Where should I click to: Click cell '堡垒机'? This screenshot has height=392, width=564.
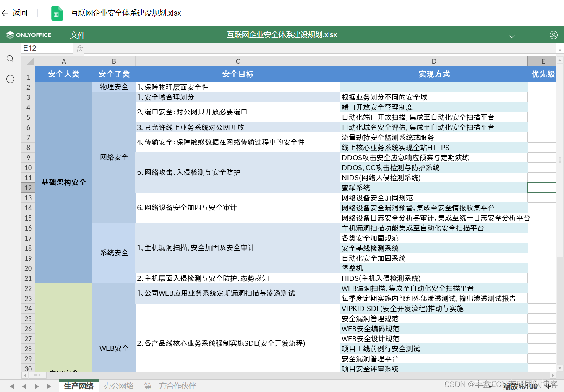coord(434,268)
